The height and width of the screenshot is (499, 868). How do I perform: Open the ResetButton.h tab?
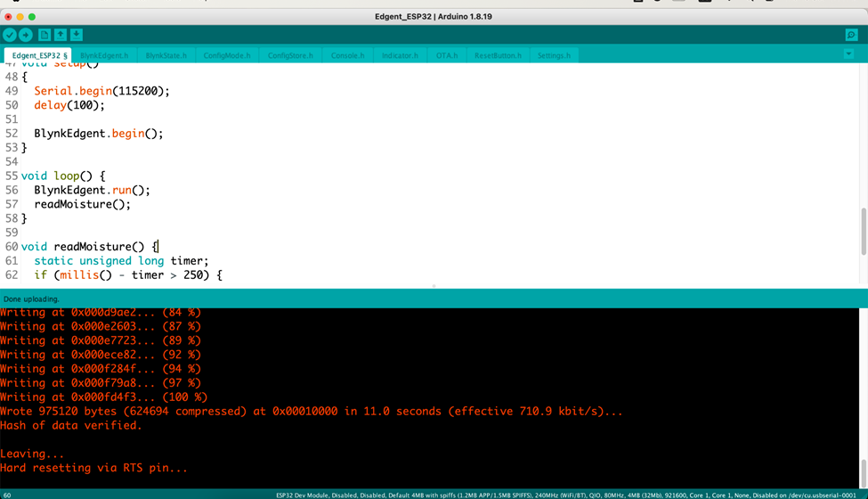pos(498,55)
